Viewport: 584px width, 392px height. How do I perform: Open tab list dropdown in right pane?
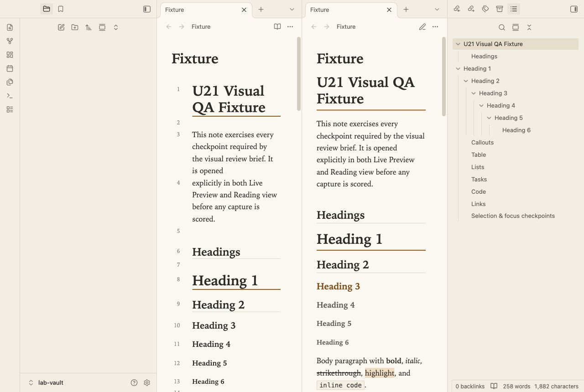(x=437, y=9)
